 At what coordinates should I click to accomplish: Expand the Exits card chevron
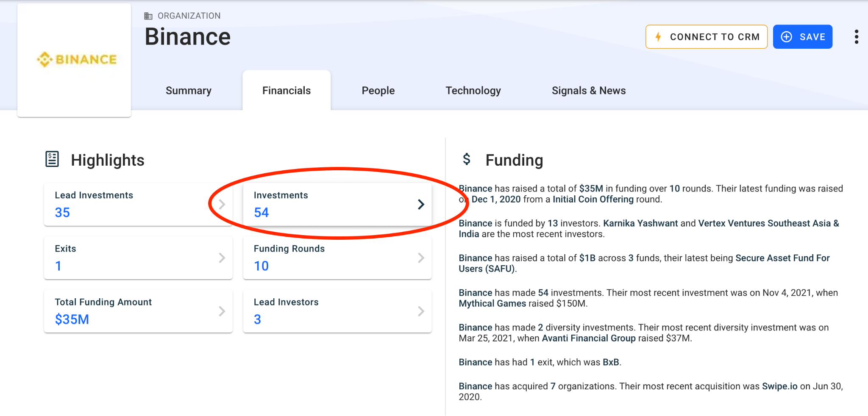coord(222,258)
